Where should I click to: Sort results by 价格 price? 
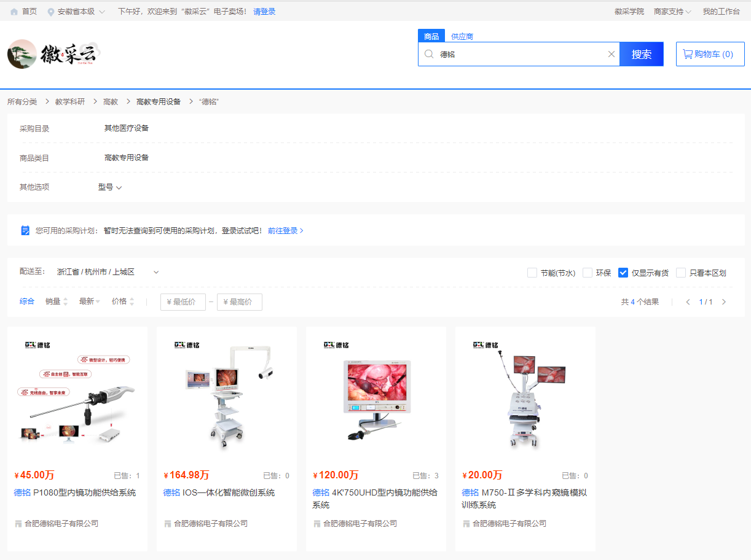click(x=119, y=301)
